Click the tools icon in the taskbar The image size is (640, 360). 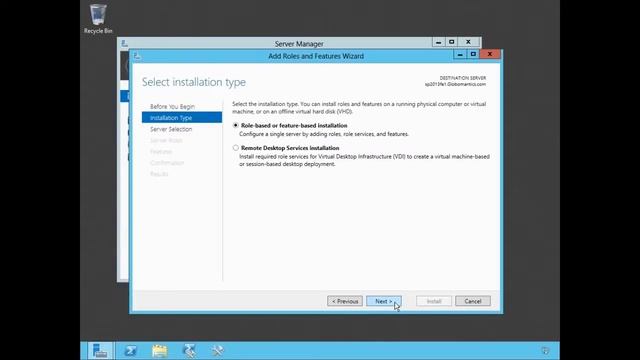218,351
